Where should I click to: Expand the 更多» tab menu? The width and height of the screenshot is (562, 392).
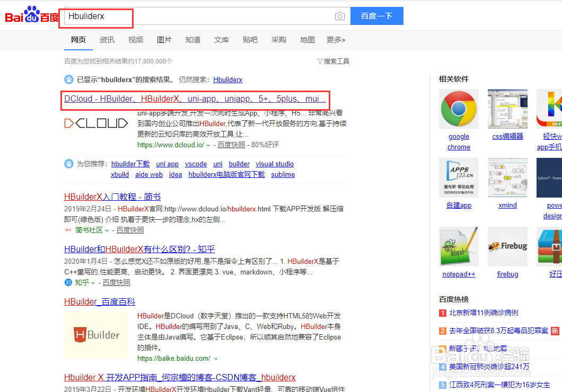(336, 40)
